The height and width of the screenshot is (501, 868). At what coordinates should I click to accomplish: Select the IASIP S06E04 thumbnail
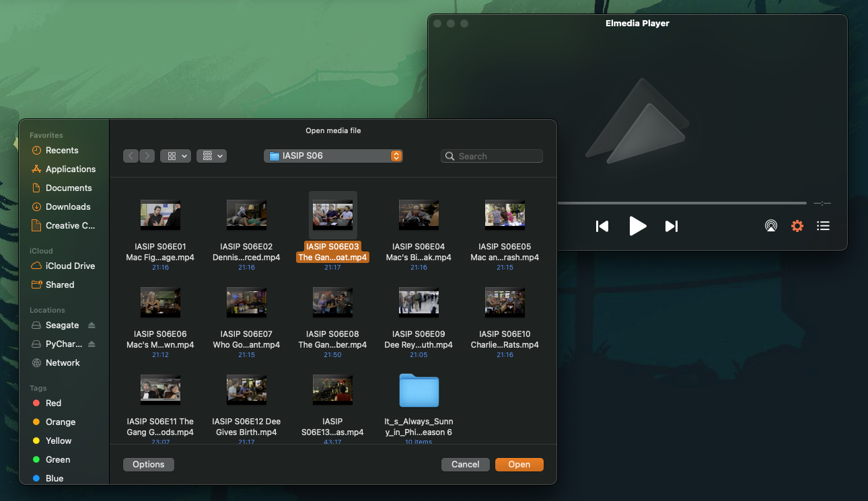[x=419, y=215]
